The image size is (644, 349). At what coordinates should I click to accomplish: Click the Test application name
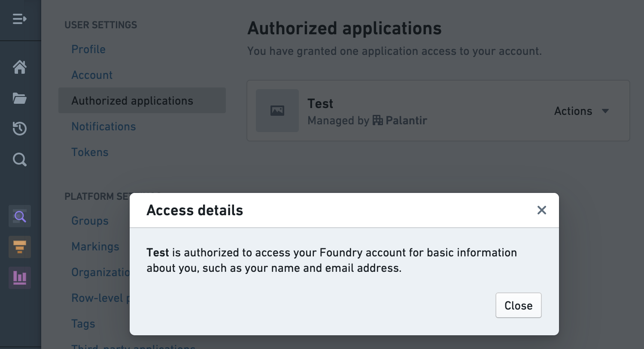pos(320,104)
